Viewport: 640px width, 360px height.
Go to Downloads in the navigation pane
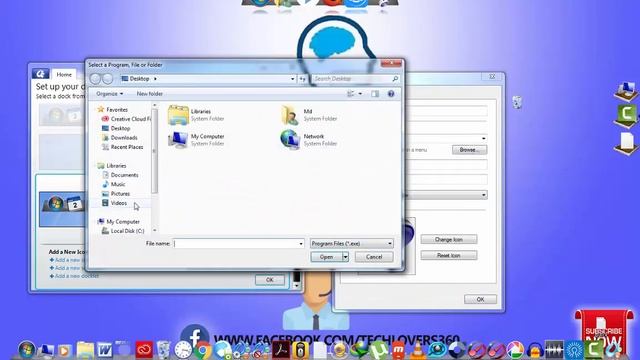[124, 138]
